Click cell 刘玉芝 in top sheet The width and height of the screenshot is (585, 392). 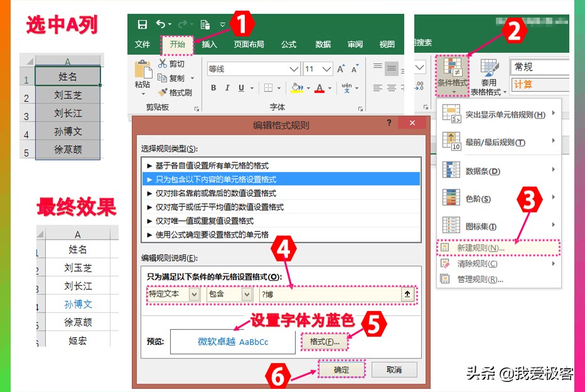coord(68,95)
